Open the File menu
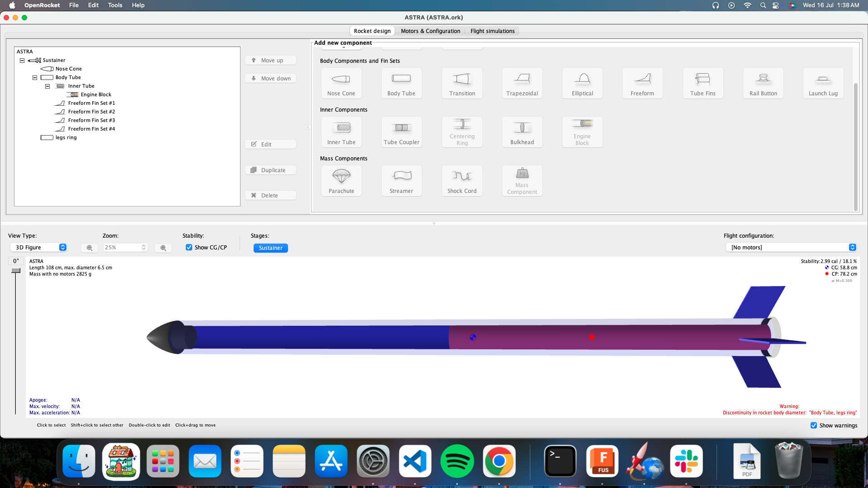The width and height of the screenshot is (868, 488). pos(74,5)
